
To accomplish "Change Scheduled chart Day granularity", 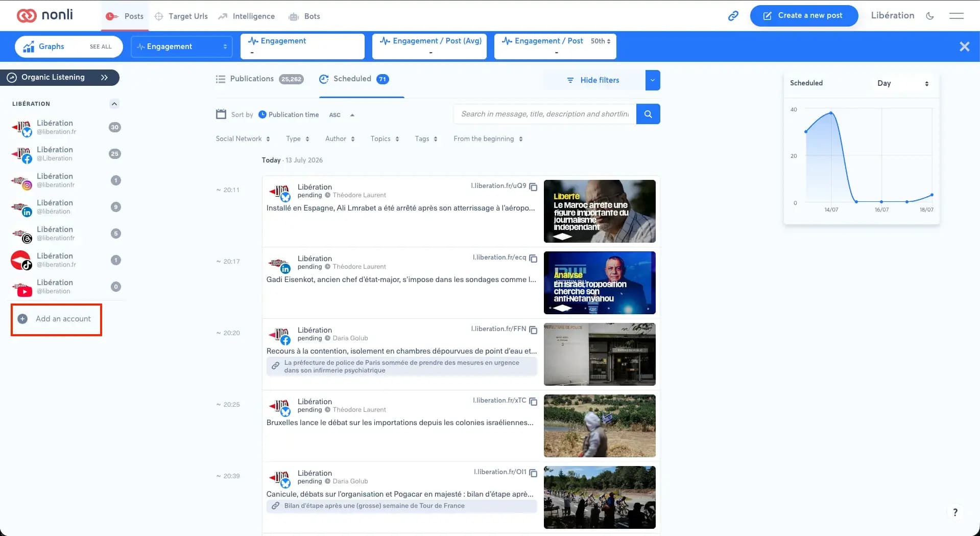I will tap(902, 83).
